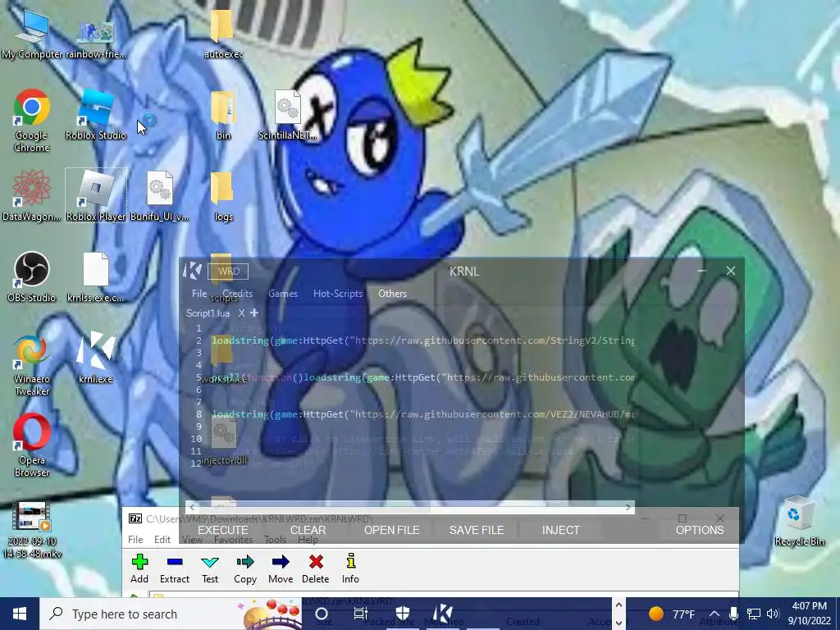Click EXECUTE in KRNL
The width and height of the screenshot is (840, 630).
[x=223, y=530]
